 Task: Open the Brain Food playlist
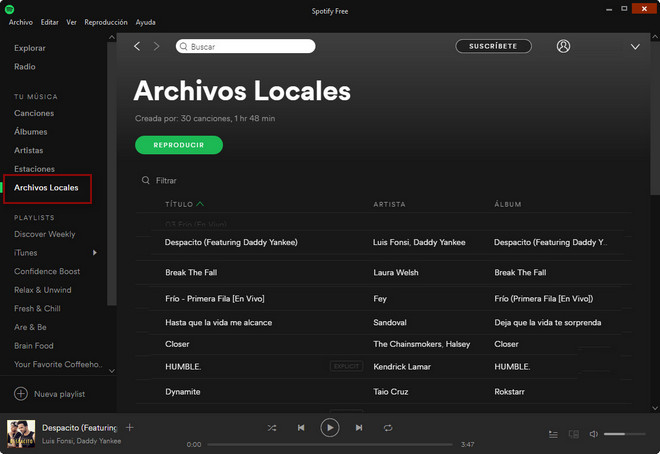click(33, 345)
